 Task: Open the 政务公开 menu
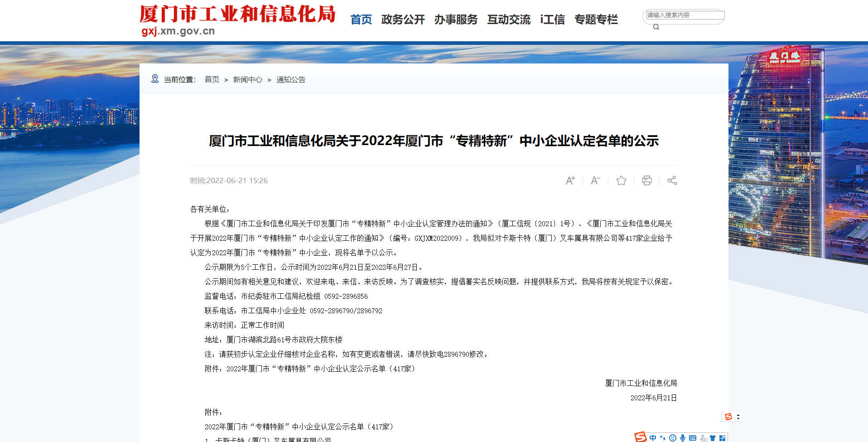tap(403, 19)
